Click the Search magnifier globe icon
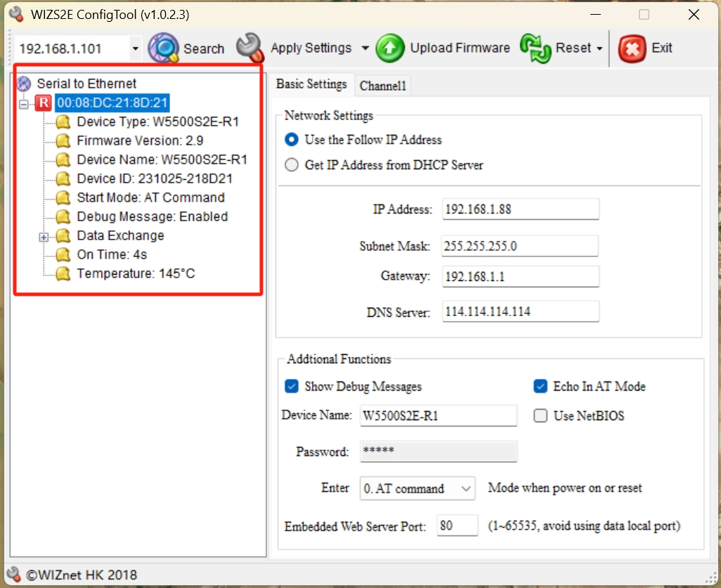The image size is (721, 588). click(164, 48)
